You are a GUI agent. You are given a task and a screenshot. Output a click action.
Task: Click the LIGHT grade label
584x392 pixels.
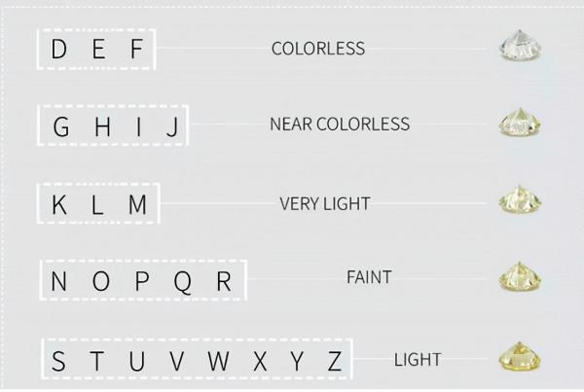click(x=418, y=360)
